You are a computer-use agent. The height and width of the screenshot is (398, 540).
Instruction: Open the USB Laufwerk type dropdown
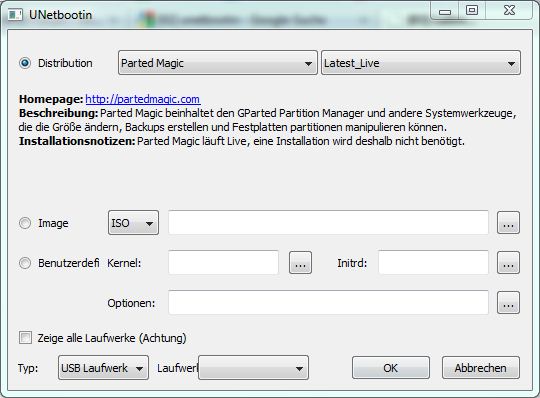tap(103, 368)
